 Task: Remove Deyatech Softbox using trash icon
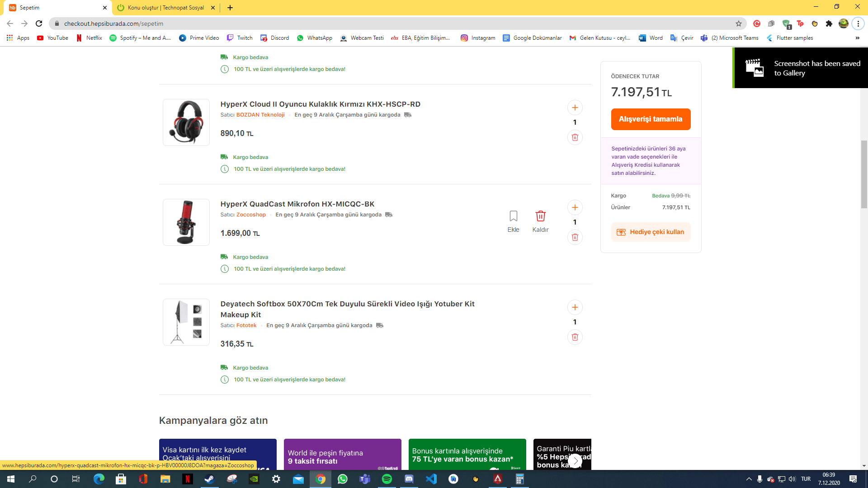tap(575, 337)
